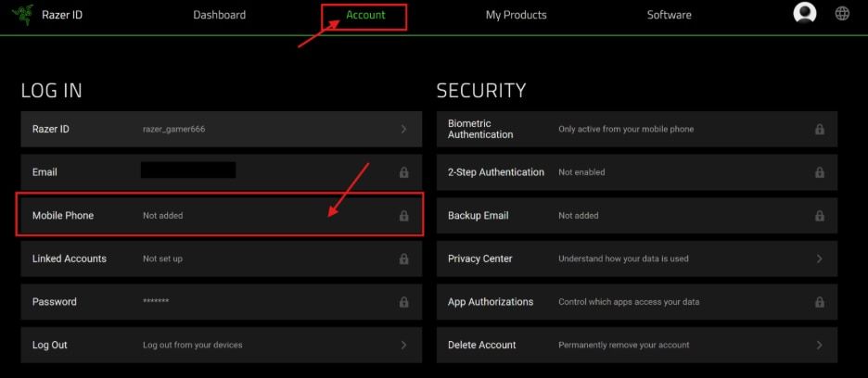Click the Razer ID brand text
This screenshot has height=378, width=868.
click(62, 15)
